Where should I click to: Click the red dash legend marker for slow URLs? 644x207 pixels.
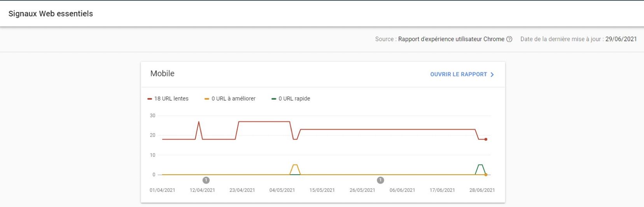(150, 99)
